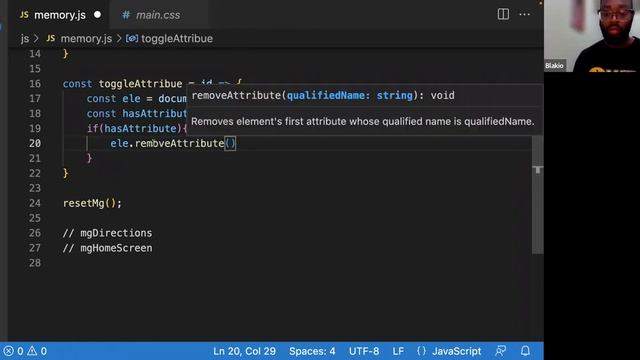The height and width of the screenshot is (360, 640).
Task: Change LF end of line sequence
Action: (398, 351)
